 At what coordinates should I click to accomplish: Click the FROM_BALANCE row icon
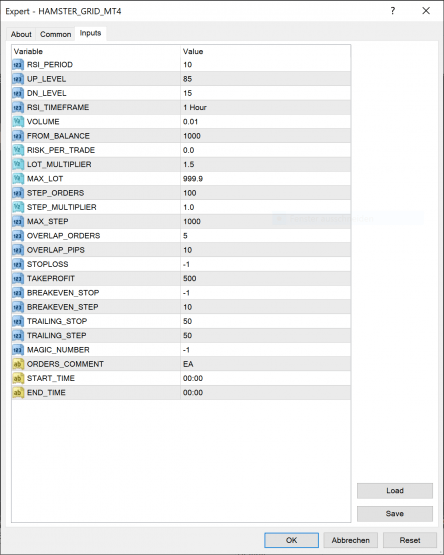pos(18,136)
